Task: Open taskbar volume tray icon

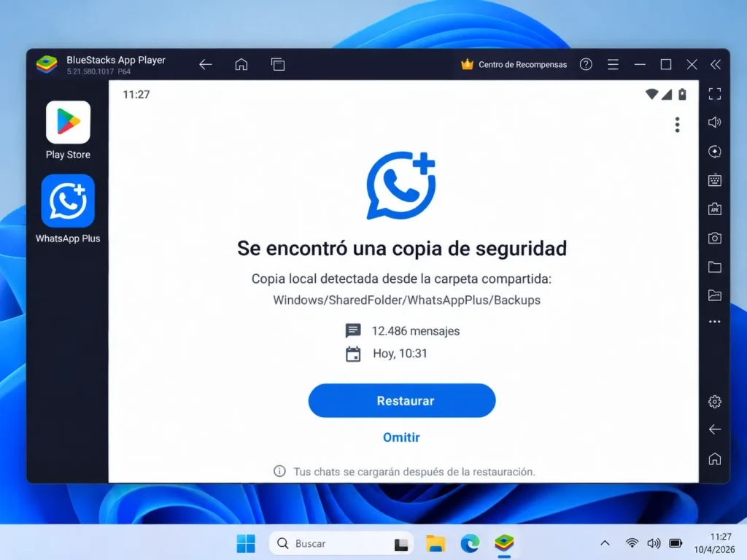Action: 654,542
